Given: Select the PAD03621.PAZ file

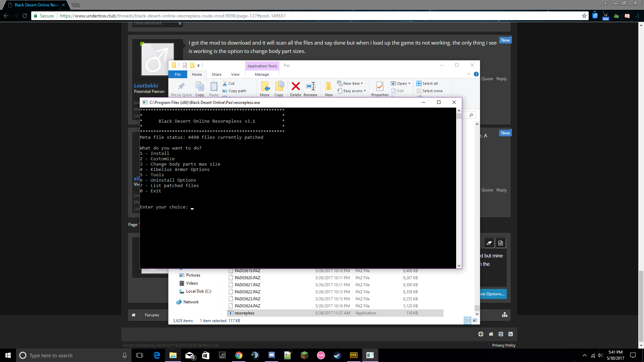Looking at the screenshot, I should pyautogui.click(x=248, y=285).
